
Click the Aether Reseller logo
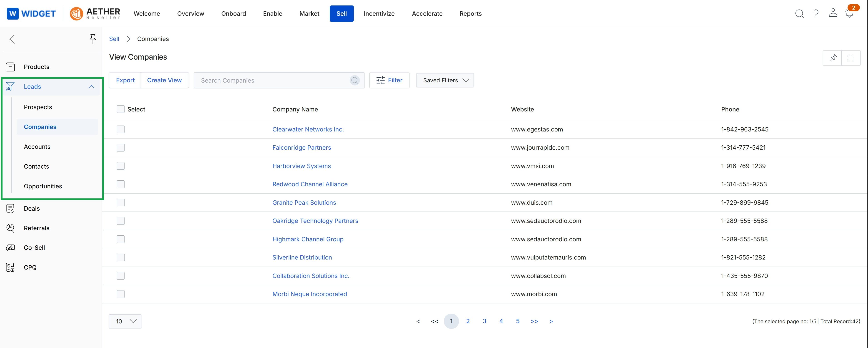click(95, 13)
